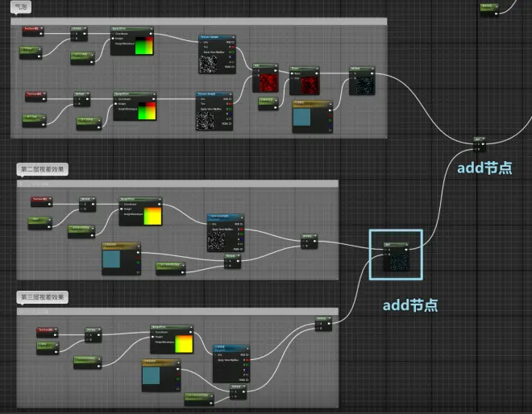The width and height of the screenshot is (532, 414).
Task: Select upper Texture Sample node header in 气泡 group
Action: click(217, 37)
